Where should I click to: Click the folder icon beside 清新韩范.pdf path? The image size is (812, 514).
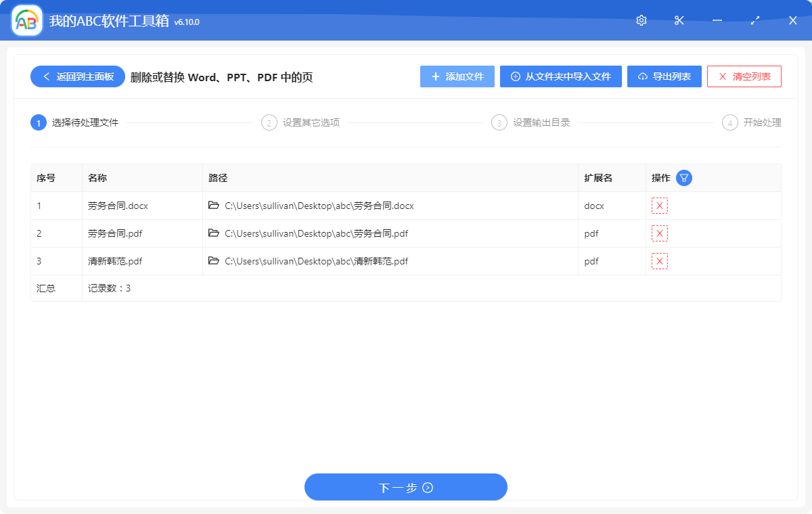pos(215,260)
